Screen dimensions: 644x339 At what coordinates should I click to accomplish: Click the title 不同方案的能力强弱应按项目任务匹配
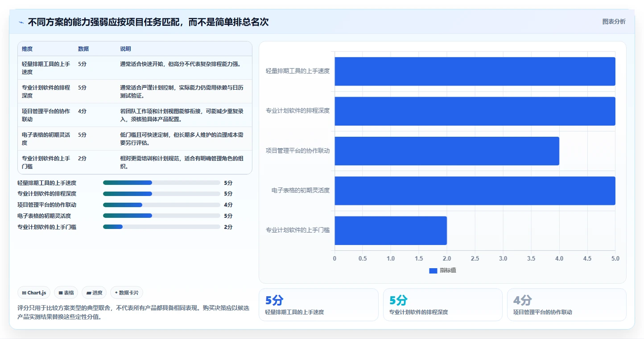tap(148, 22)
